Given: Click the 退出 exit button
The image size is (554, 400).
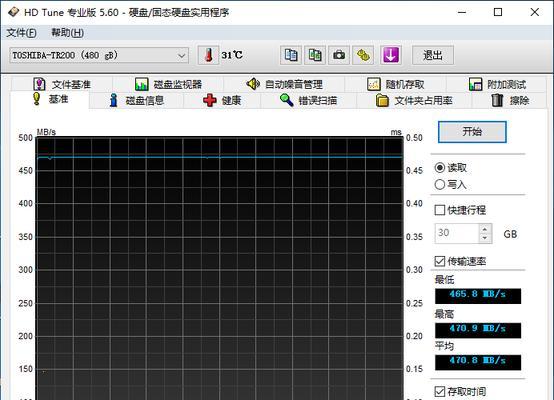Looking at the screenshot, I should pos(433,55).
